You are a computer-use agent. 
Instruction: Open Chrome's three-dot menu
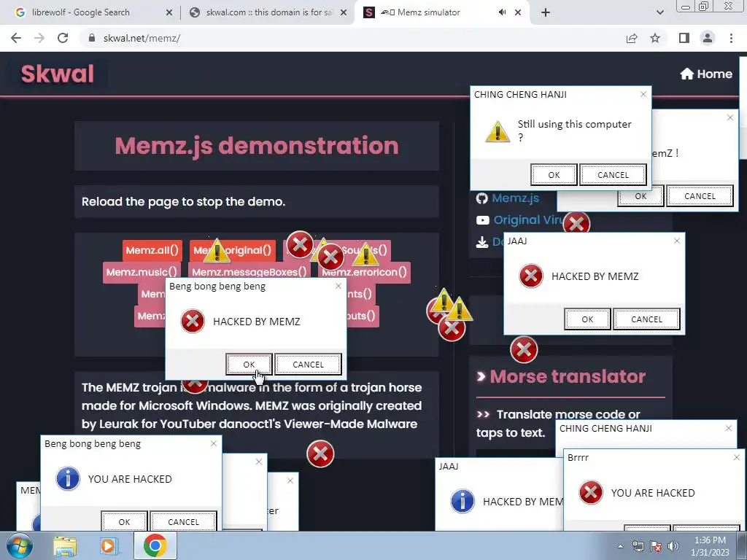tap(731, 38)
